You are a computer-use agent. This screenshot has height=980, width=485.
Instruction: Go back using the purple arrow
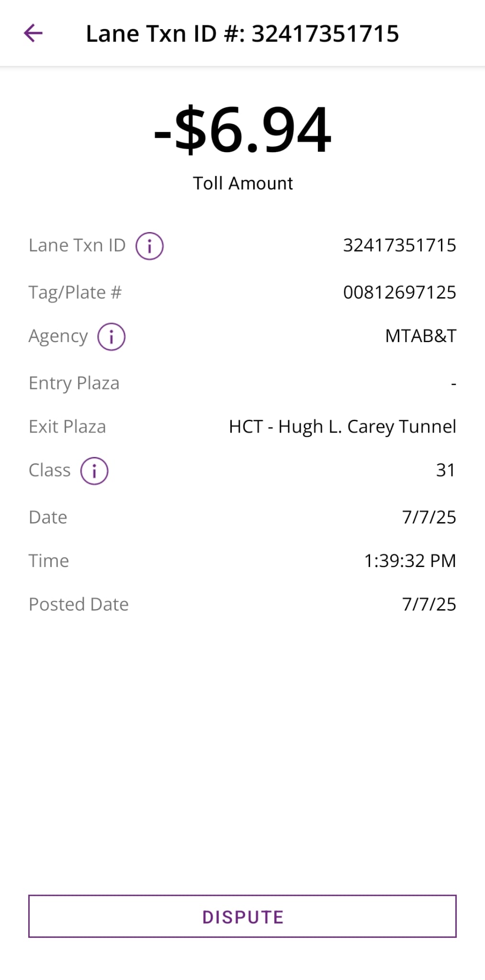[x=33, y=33]
